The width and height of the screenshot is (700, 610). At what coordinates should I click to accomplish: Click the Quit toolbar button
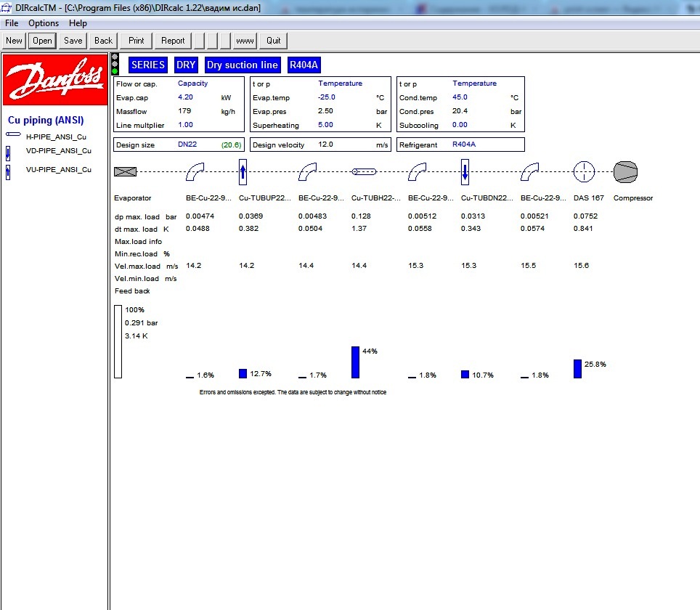pyautogui.click(x=274, y=41)
